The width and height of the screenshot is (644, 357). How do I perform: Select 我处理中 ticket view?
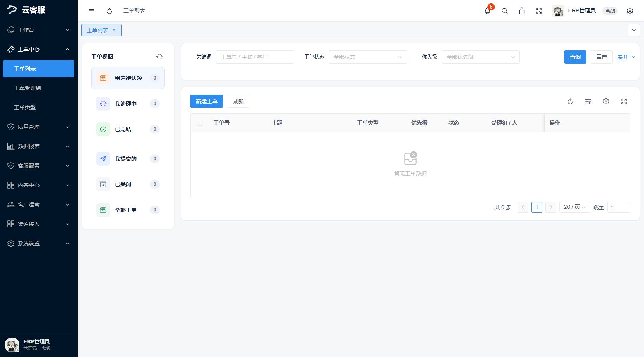tap(128, 104)
